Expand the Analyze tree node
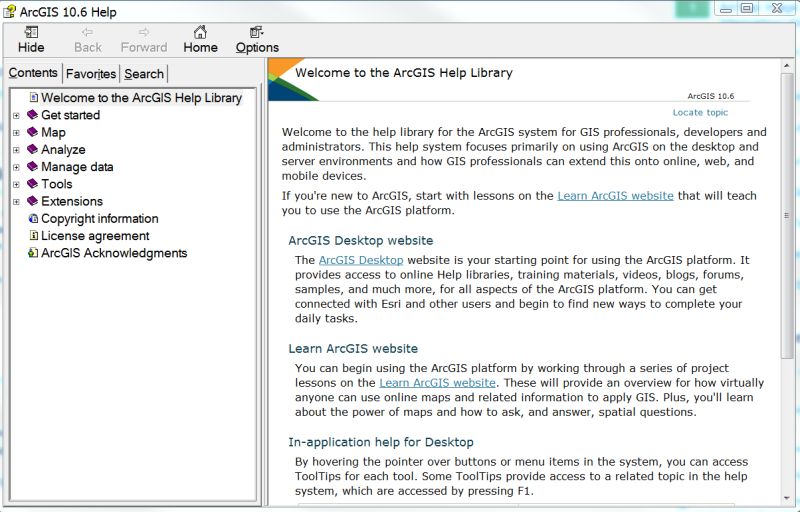Viewport: 800px width, 512px height. pos(16,150)
